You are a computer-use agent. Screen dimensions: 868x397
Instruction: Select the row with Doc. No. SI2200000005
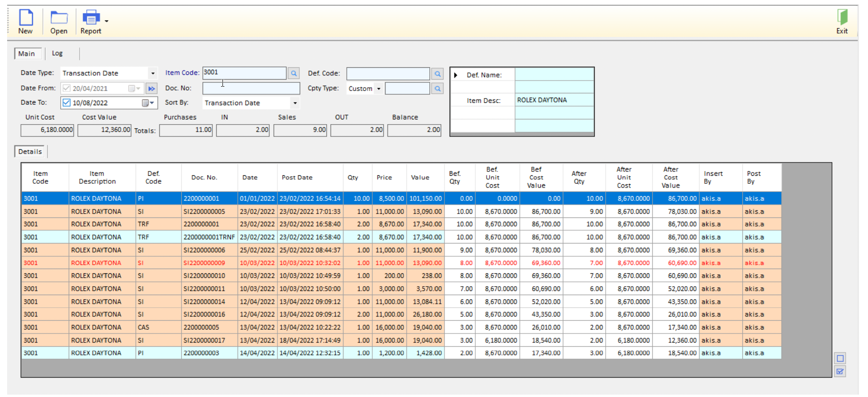pos(401,212)
